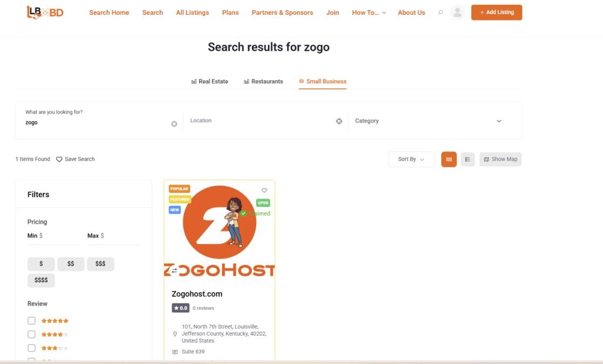Click the Add Listing button
Viewport: 603px width, 364px height.
coord(496,12)
